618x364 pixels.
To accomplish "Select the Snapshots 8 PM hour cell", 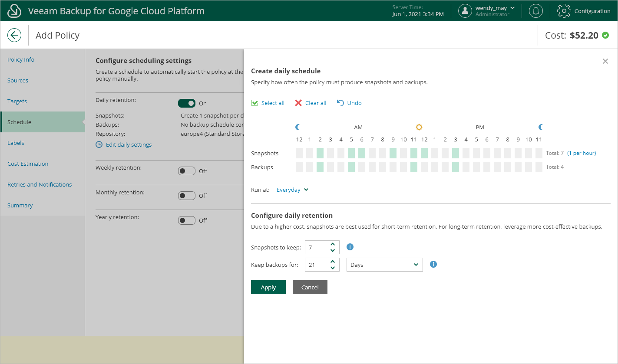I will [x=508, y=153].
